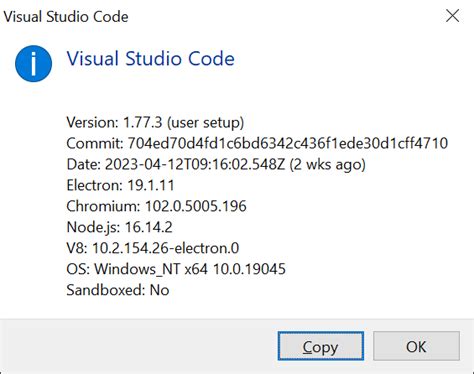Click the Chromium 102.0.5005.196 line
The width and height of the screenshot is (474, 374).
coord(157,206)
